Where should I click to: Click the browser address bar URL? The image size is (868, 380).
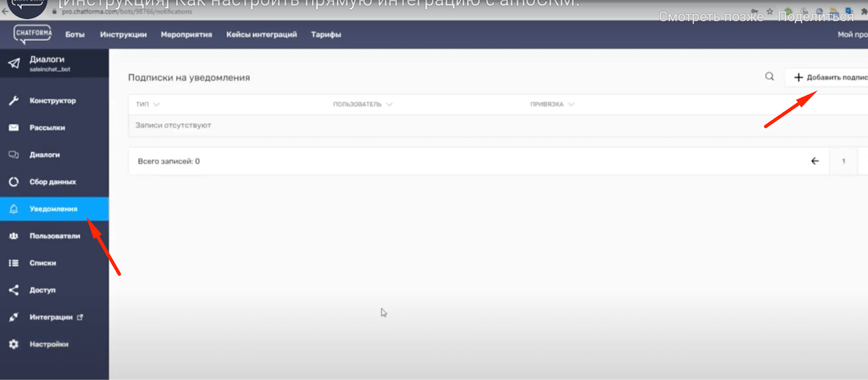click(126, 11)
